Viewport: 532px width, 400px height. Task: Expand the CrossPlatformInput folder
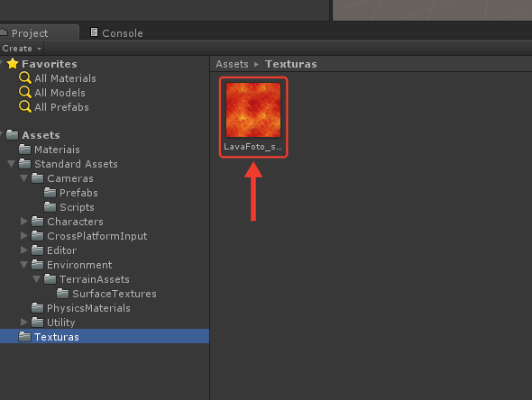23,236
